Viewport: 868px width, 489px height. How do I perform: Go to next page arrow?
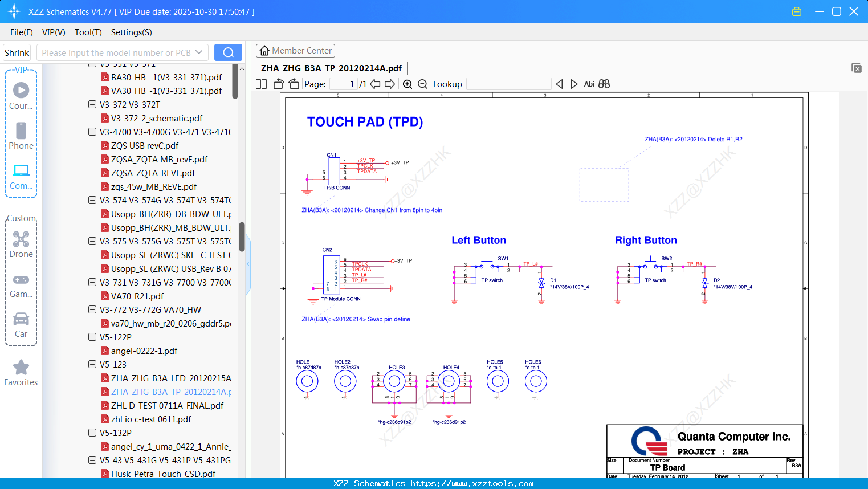(390, 84)
